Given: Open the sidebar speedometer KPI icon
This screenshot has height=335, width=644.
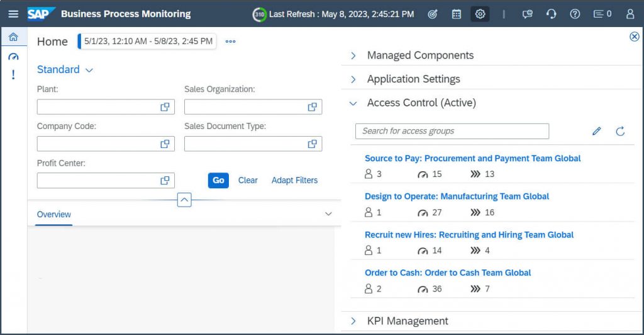Looking at the screenshot, I should (x=14, y=57).
